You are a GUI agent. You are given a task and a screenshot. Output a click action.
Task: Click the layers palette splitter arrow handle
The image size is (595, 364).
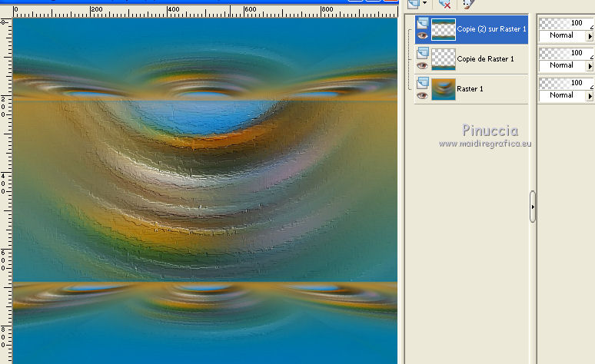pos(533,207)
